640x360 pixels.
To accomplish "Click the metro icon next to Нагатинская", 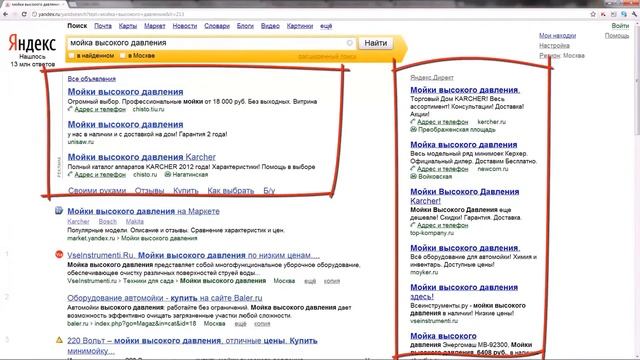I will [x=167, y=174].
